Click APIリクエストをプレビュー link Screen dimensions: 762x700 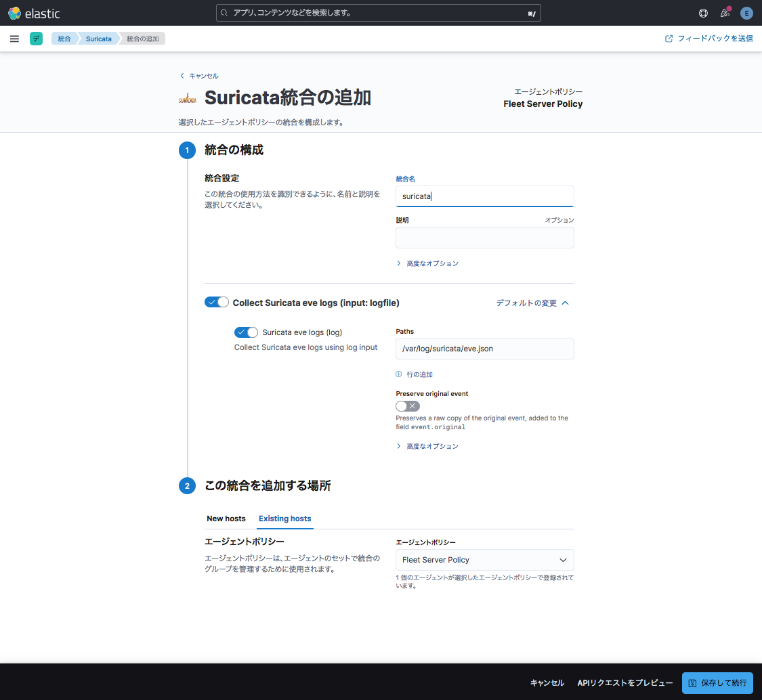point(625,683)
